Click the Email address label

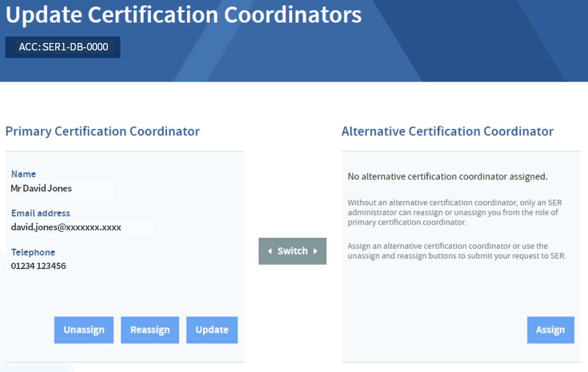(x=40, y=213)
